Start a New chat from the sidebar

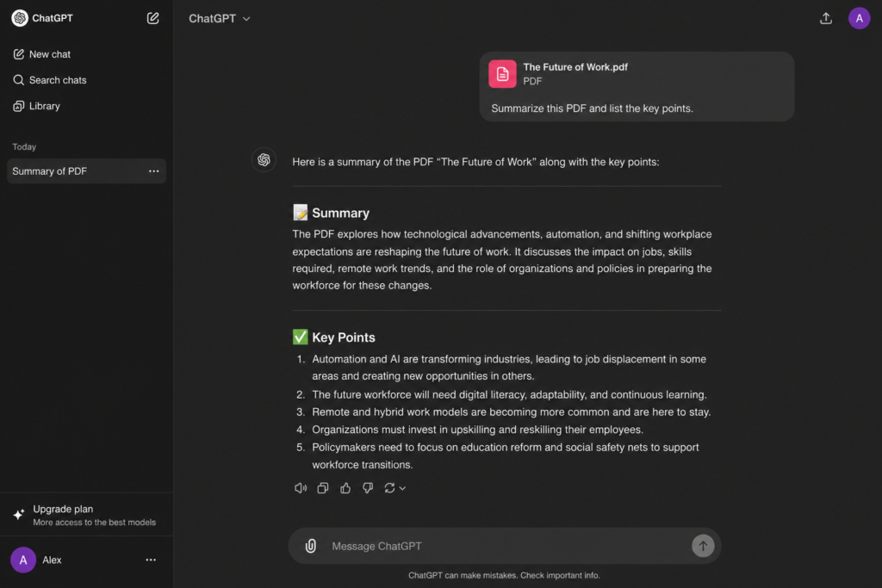pos(41,54)
